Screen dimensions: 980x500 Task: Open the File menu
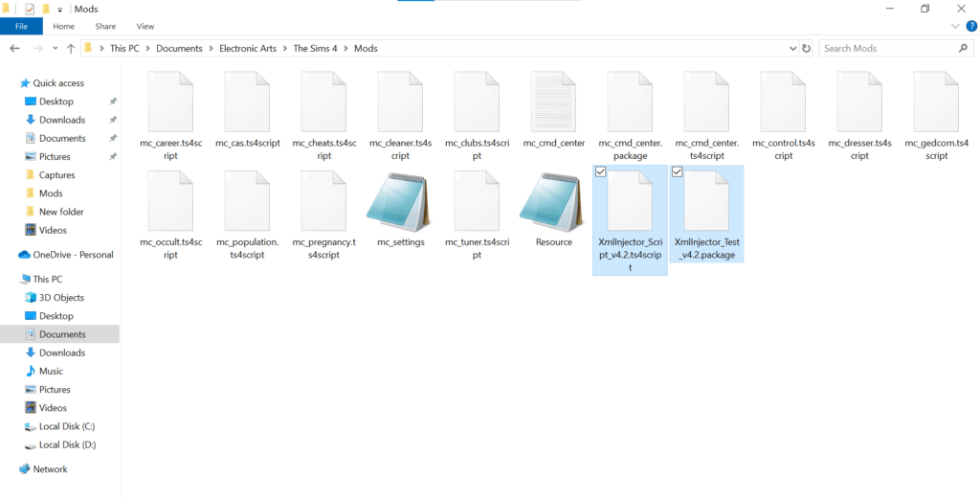[21, 27]
